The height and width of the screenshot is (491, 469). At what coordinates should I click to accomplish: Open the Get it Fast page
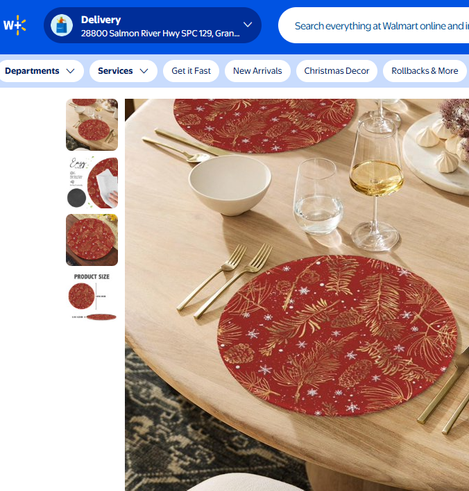(191, 71)
